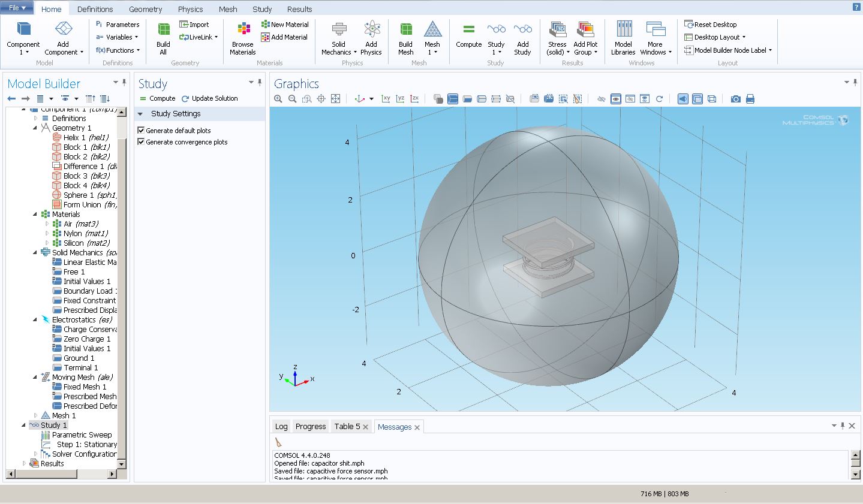This screenshot has width=863, height=504.
Task: Expand the Results tree node
Action: point(25,463)
